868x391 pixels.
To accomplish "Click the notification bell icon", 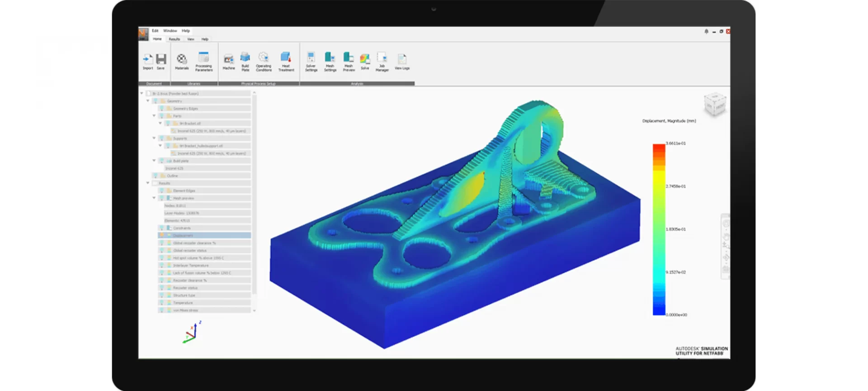I will pos(706,31).
